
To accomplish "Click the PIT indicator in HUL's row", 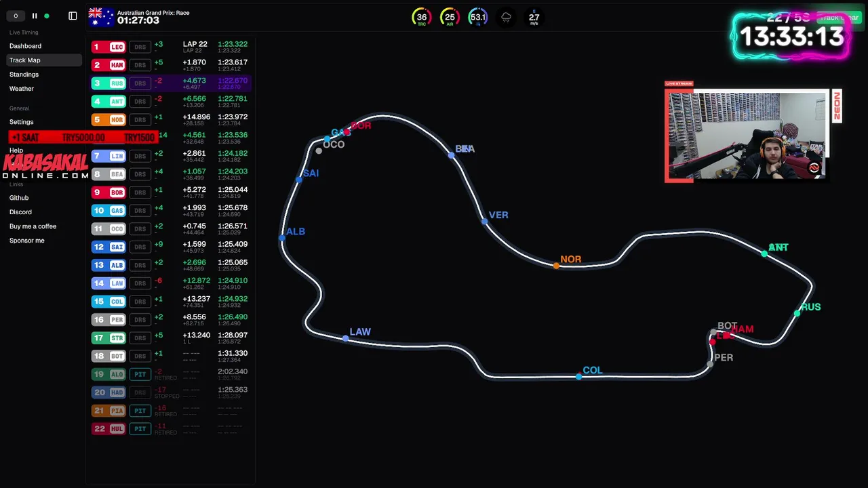I will 140,428.
